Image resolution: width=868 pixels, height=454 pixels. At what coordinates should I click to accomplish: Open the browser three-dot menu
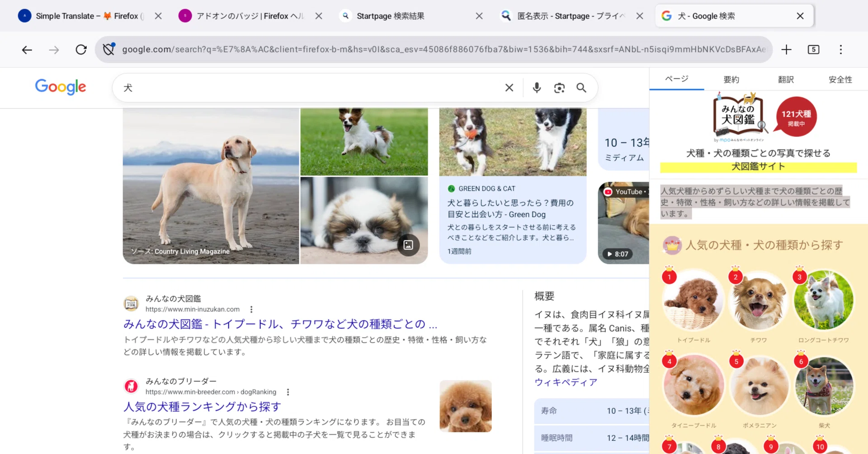pos(841,50)
